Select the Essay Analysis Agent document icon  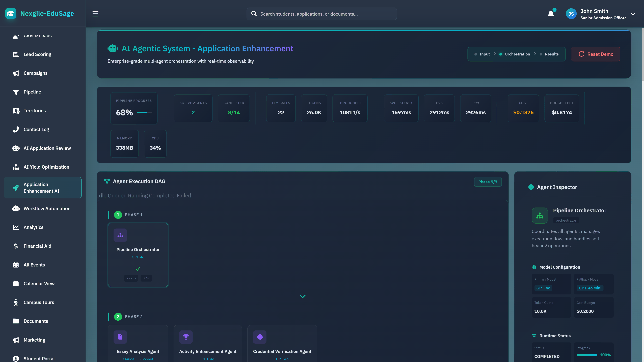tap(120, 337)
